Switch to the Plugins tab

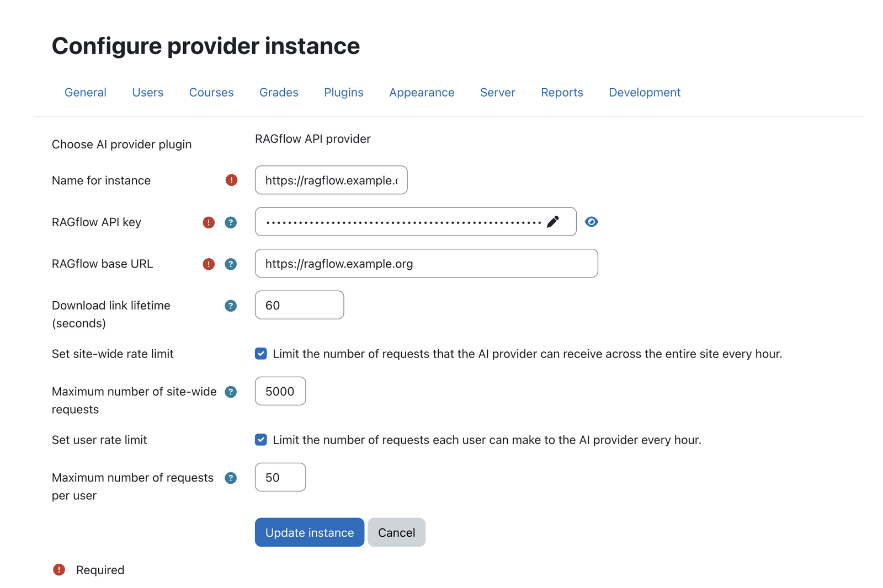[344, 93]
